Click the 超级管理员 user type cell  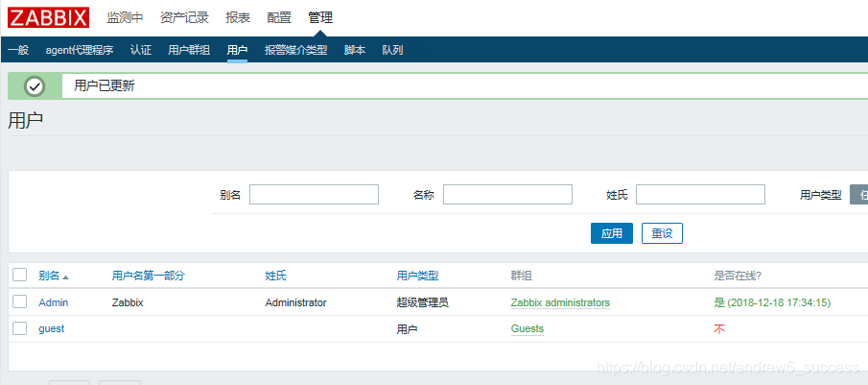tap(422, 303)
